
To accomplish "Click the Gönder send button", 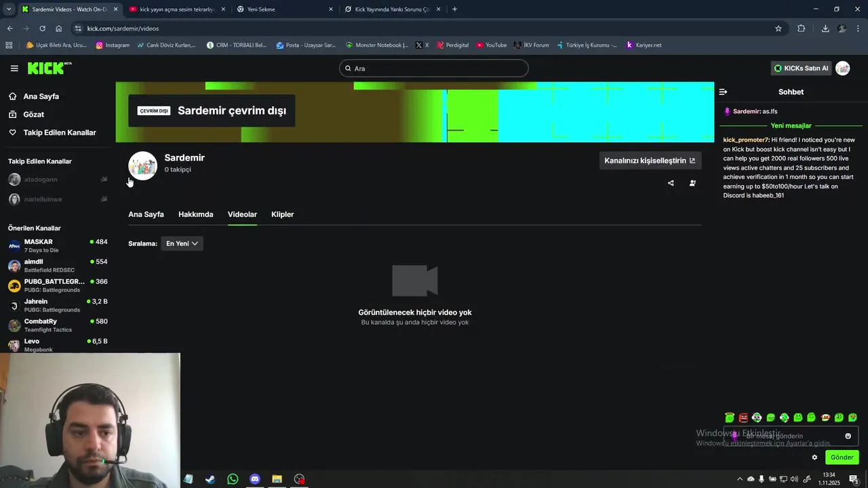I will pos(842,457).
